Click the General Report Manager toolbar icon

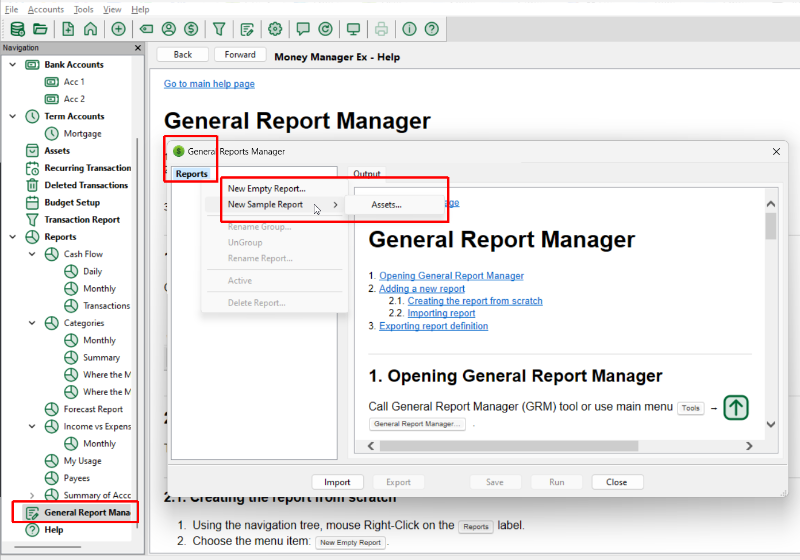click(x=247, y=30)
